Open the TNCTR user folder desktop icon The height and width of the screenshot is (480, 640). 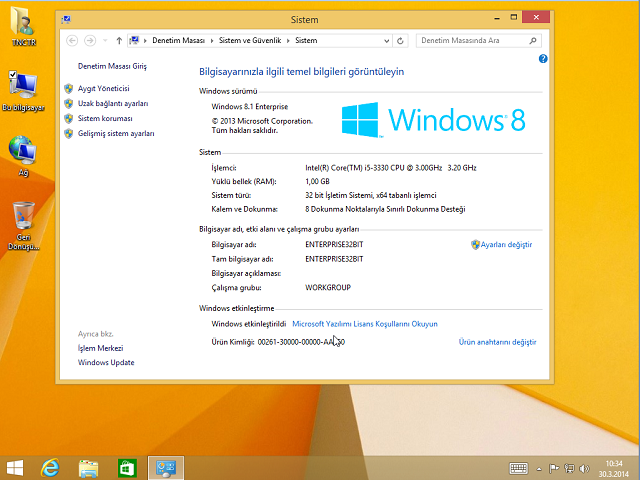coord(23,25)
